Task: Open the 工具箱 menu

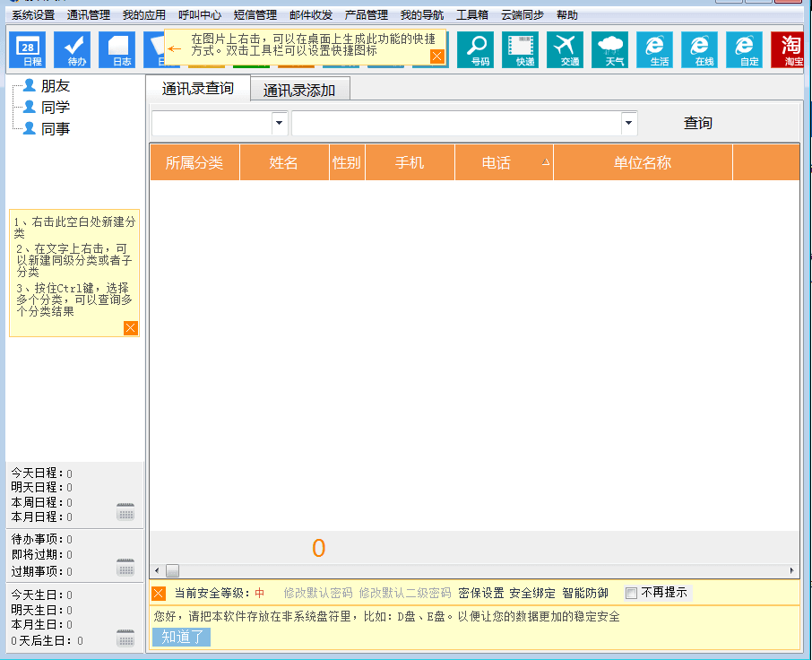Action: (x=472, y=15)
